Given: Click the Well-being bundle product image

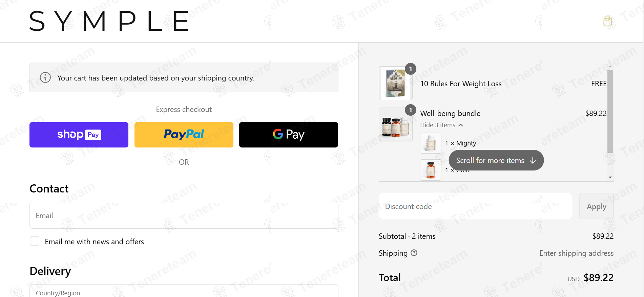Looking at the screenshot, I should [x=395, y=124].
